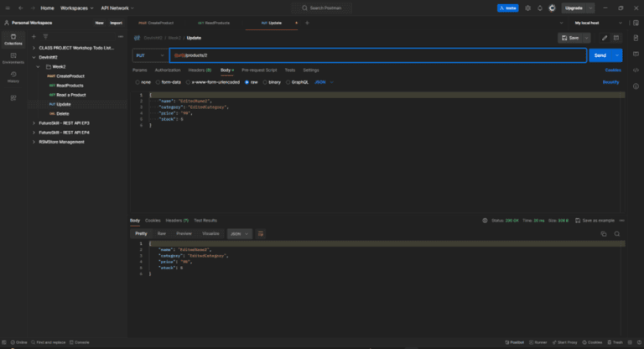Switch to the Authorization tab
Viewport: 644px width, 349px height.
[x=168, y=70]
